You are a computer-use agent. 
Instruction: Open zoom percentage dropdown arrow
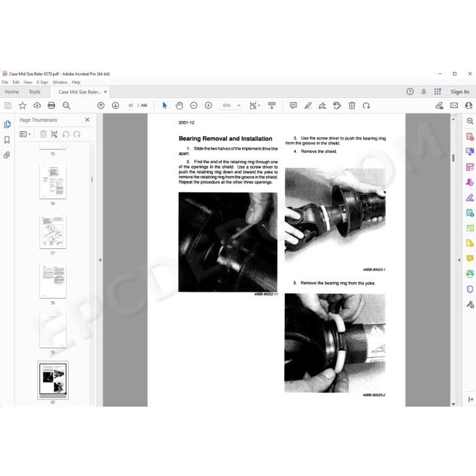(239, 105)
